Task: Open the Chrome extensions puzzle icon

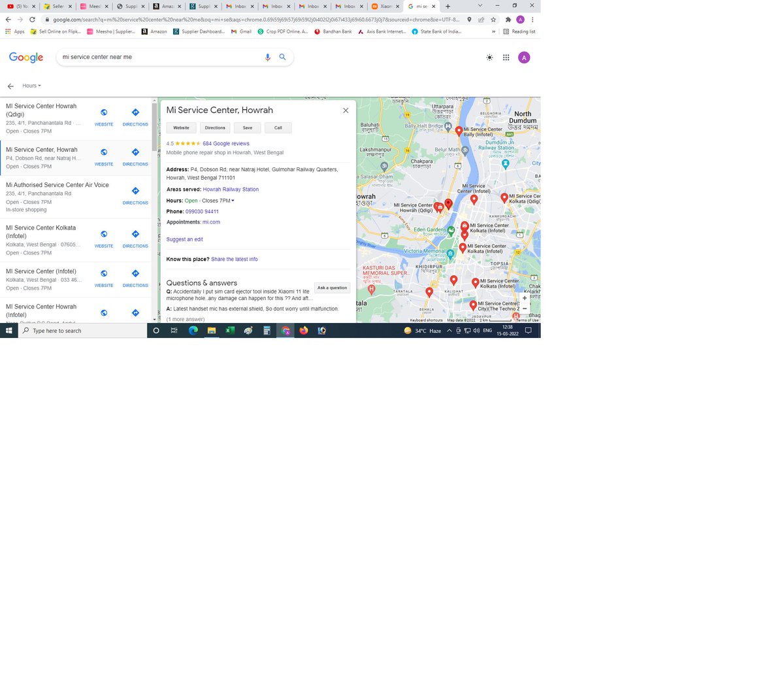Action: [508, 20]
